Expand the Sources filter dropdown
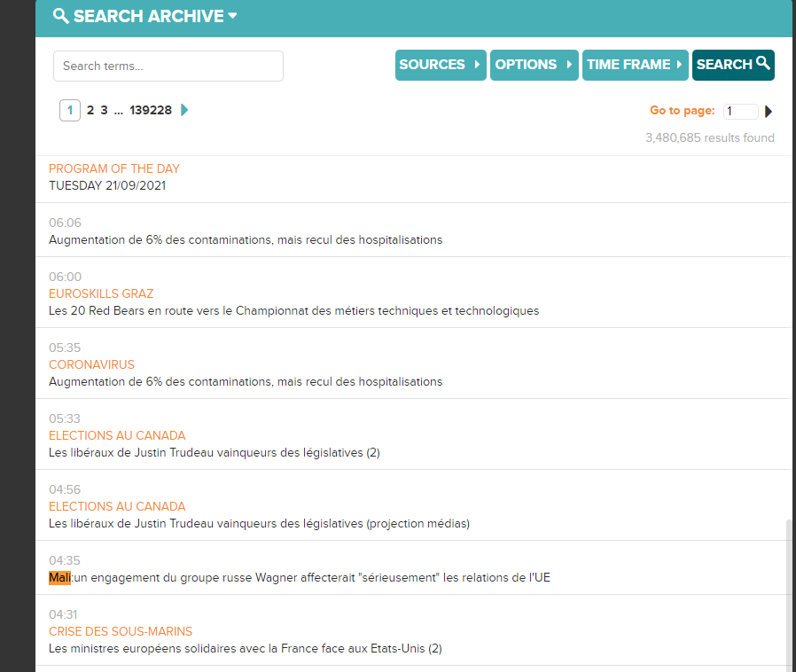The width and height of the screenshot is (796, 672). [x=441, y=65]
